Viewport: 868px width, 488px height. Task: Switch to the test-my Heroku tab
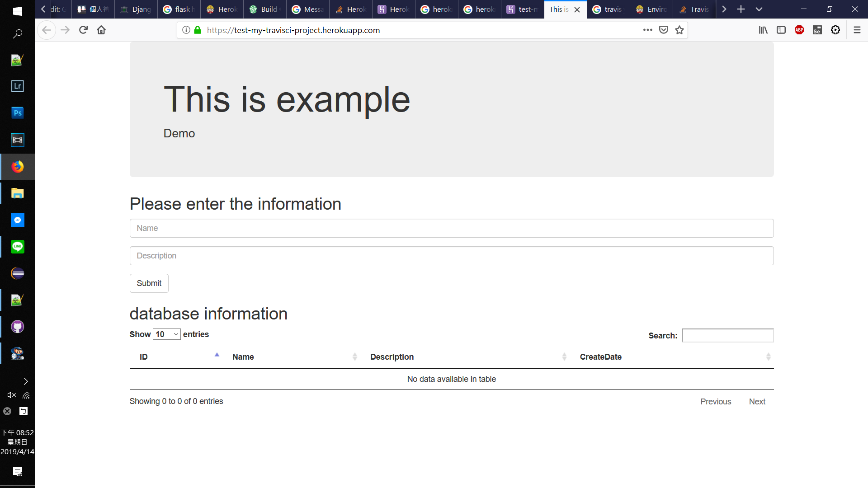(x=522, y=9)
